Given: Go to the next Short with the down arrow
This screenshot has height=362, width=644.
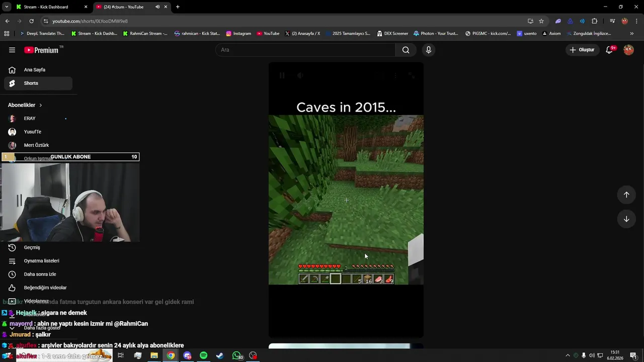Looking at the screenshot, I should 626,219.
